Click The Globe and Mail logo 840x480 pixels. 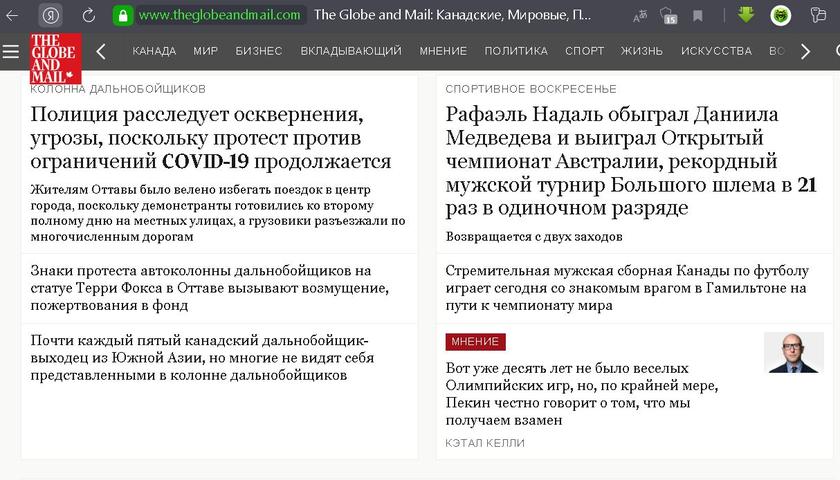56,58
